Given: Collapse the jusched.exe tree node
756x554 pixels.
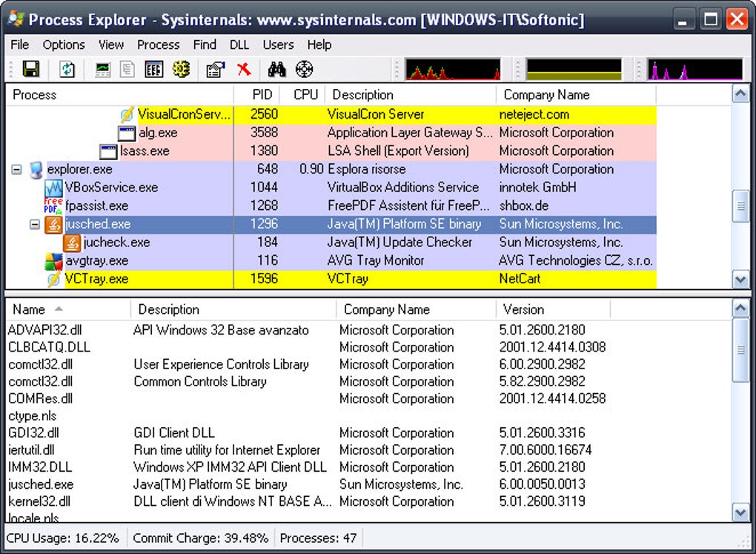Looking at the screenshot, I should coord(34,224).
